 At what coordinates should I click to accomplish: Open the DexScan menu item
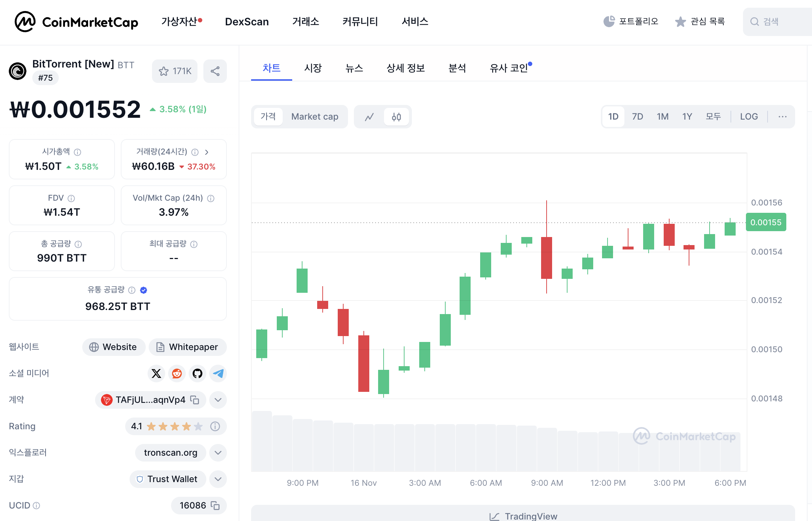[247, 22]
